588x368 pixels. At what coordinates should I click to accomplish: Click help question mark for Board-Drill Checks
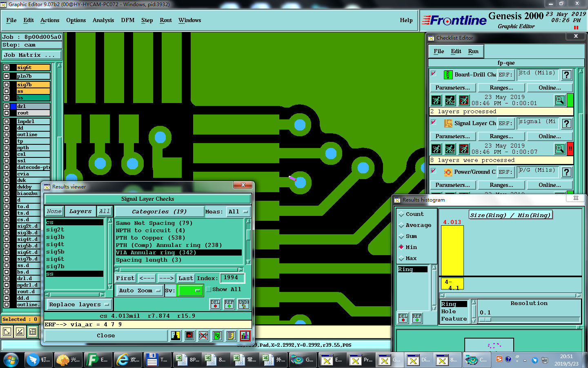pos(566,75)
